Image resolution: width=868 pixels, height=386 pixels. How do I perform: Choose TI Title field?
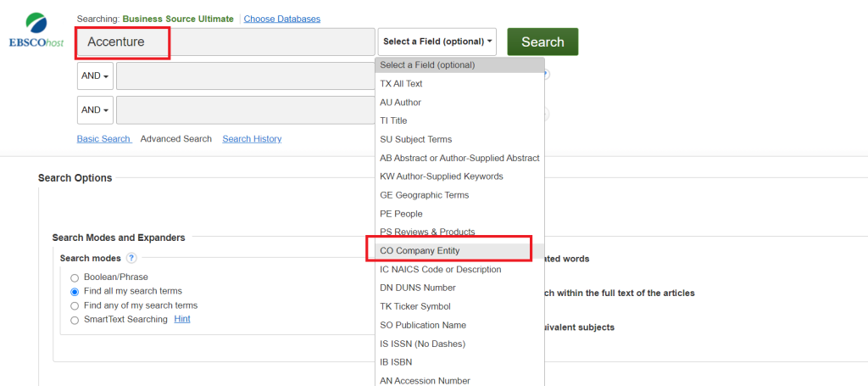tap(459, 120)
